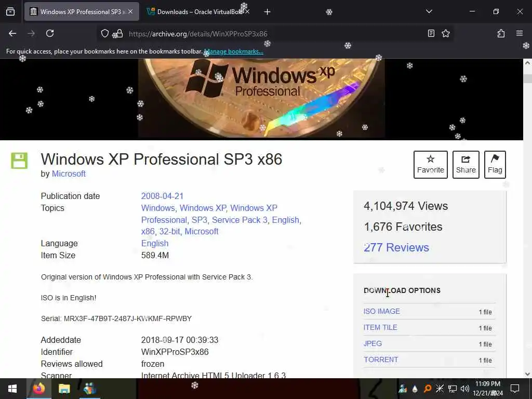Open the taskbar clock and date
Image resolution: width=532 pixels, height=399 pixels.
point(488,389)
